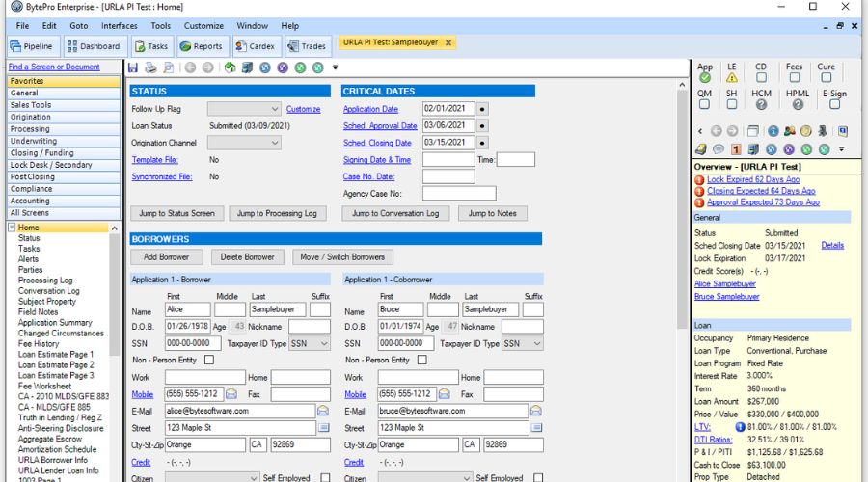Click the phone icon next to Borrower Mobile
This screenshot has height=482, width=868.
[231, 394]
